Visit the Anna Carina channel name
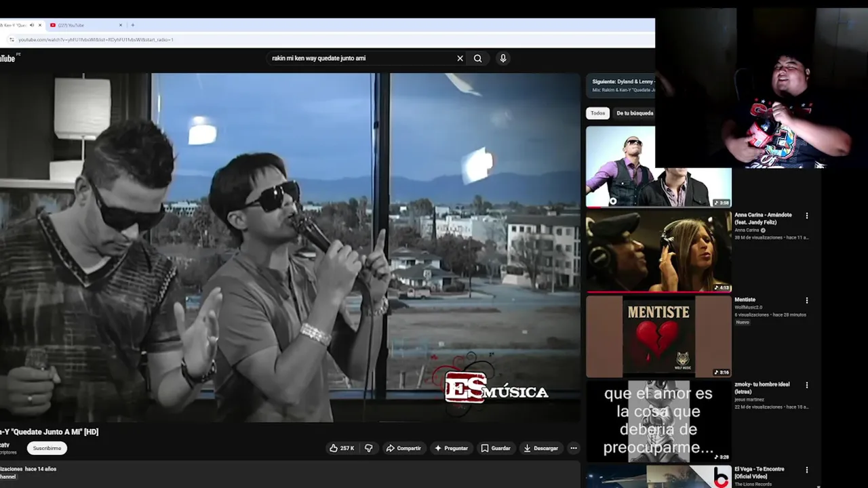Image resolution: width=868 pixels, height=488 pixels. coord(747,230)
